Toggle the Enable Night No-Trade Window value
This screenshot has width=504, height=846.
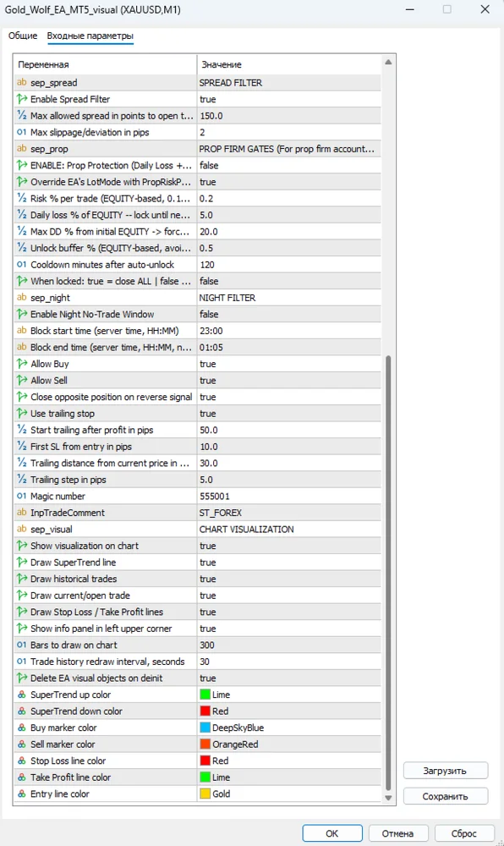click(289, 314)
